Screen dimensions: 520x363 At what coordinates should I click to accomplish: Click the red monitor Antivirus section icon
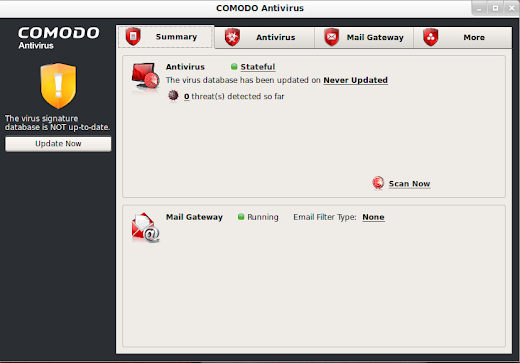145,77
